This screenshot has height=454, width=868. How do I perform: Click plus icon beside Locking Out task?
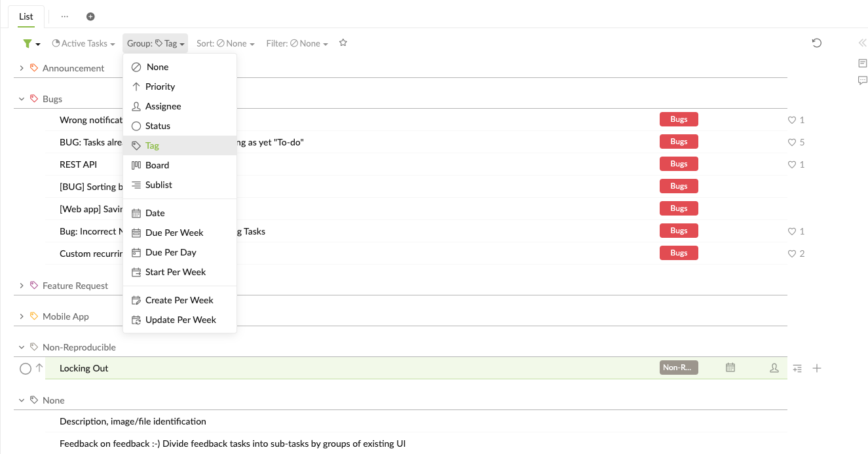(x=817, y=368)
